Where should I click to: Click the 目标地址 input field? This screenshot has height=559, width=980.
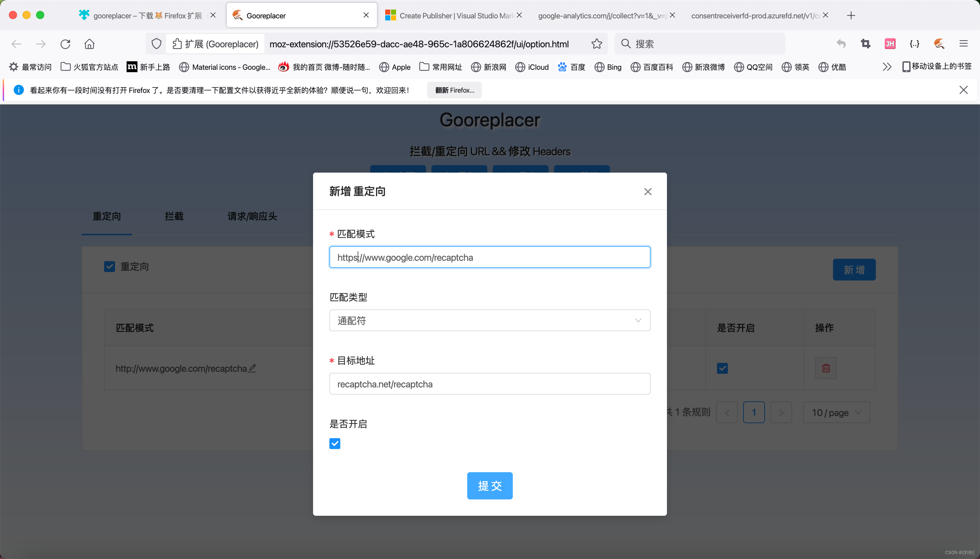click(x=490, y=384)
